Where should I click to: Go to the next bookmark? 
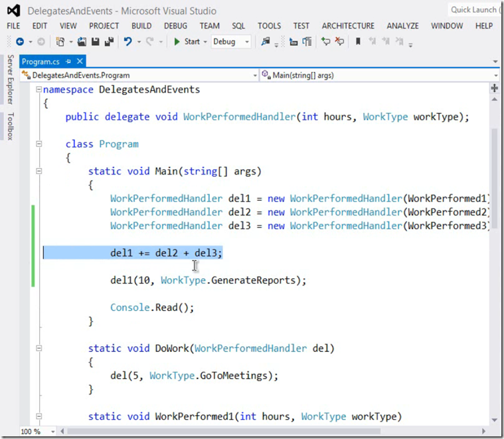point(386,41)
